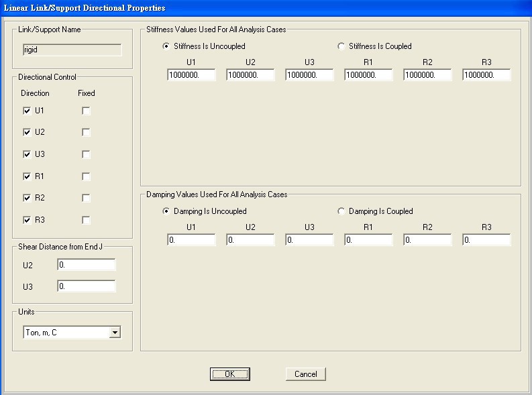Click Shear Distance U3 input field

(x=86, y=286)
